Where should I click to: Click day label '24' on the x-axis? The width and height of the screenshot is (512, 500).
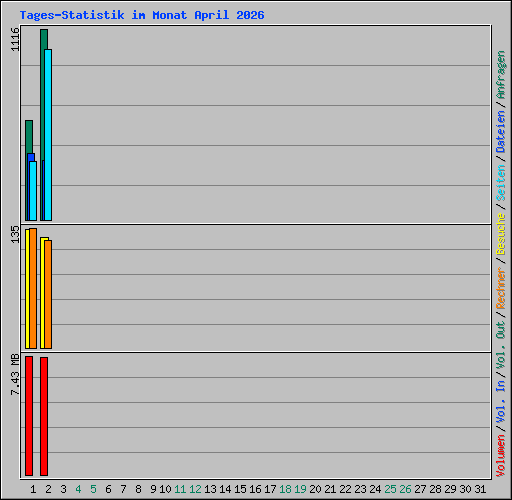tap(375, 489)
